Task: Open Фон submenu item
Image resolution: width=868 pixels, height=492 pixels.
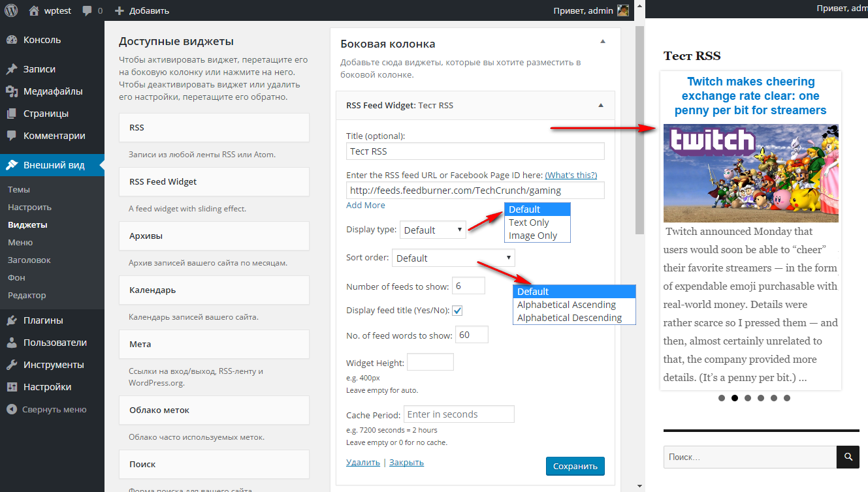Action: [16, 277]
